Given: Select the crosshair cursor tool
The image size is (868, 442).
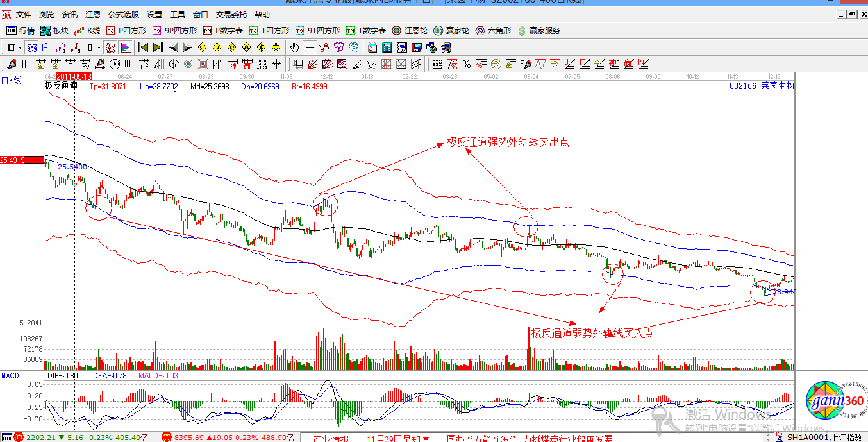Looking at the screenshot, I should point(310,47).
